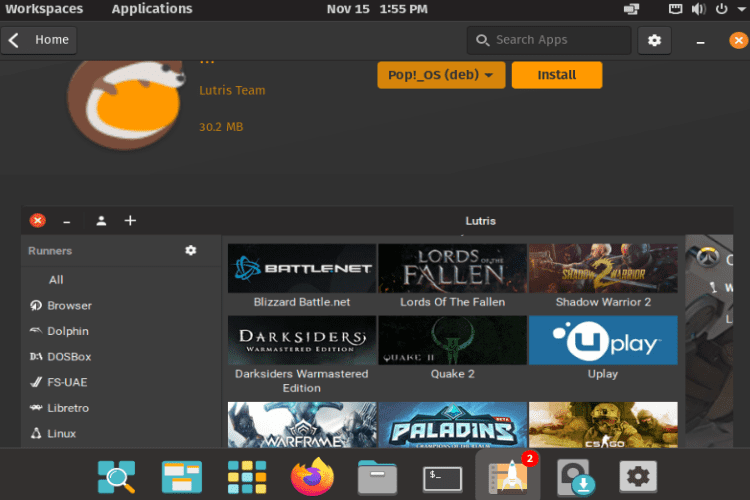750x500 pixels.
Task: Click the plus add-game icon in Lutris
Action: tap(130, 221)
